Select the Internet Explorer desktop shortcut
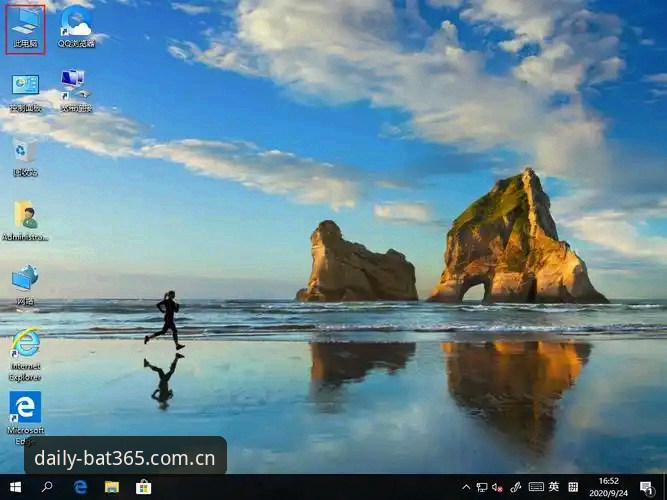Screen dimensions: 667x500 pyautogui.click(x=25, y=354)
